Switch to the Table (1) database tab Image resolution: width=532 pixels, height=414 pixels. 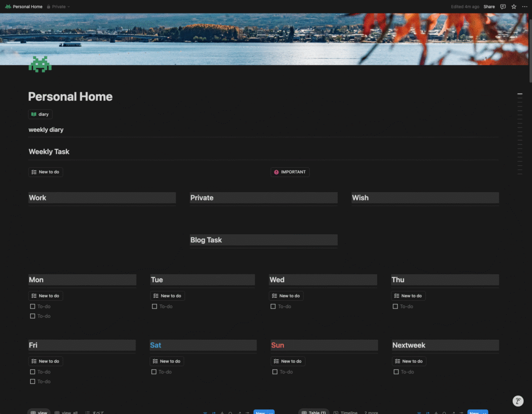click(314, 412)
